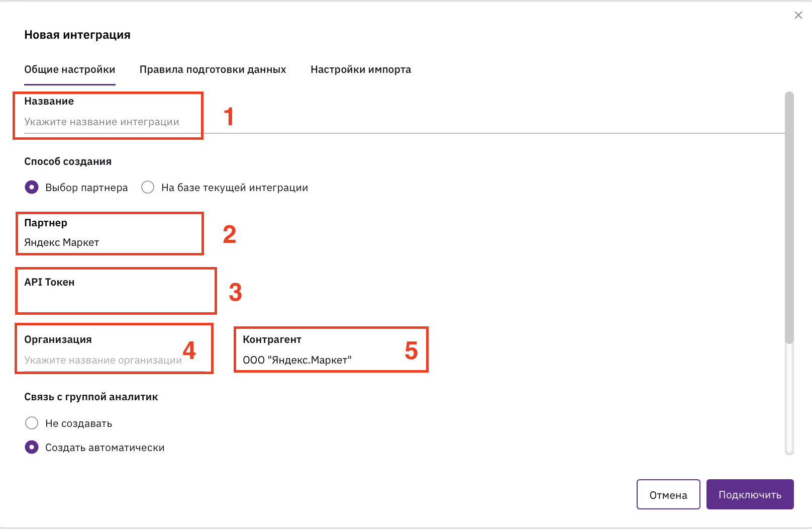Select the Не создавать radio button
This screenshot has width=812, height=529.
(32, 423)
